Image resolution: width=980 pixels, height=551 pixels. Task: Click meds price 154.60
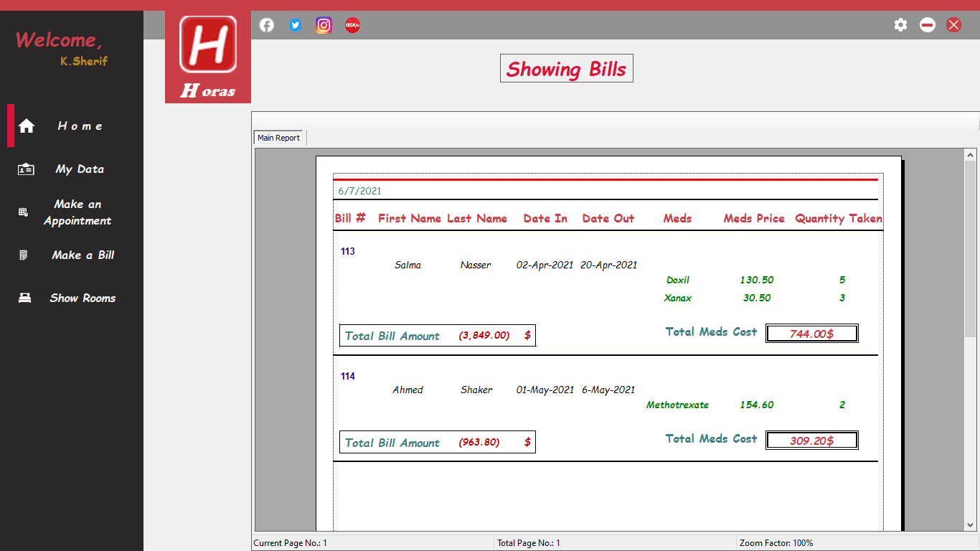[757, 405]
